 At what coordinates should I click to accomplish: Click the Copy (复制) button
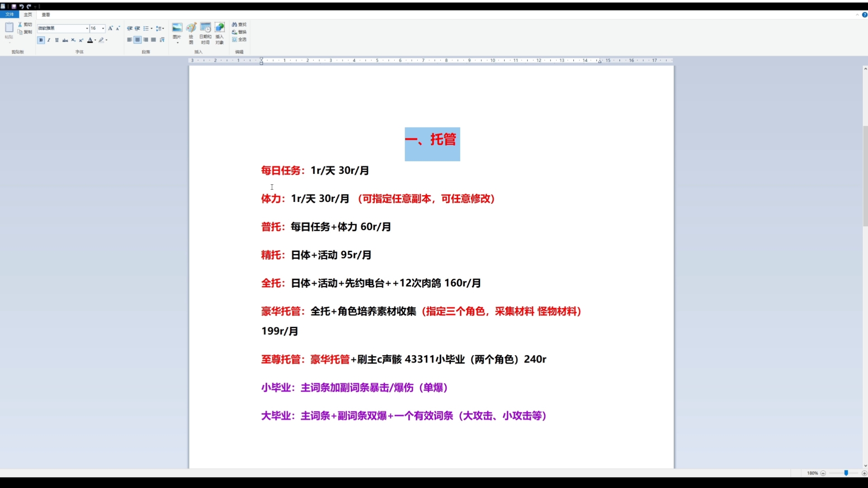(x=25, y=32)
